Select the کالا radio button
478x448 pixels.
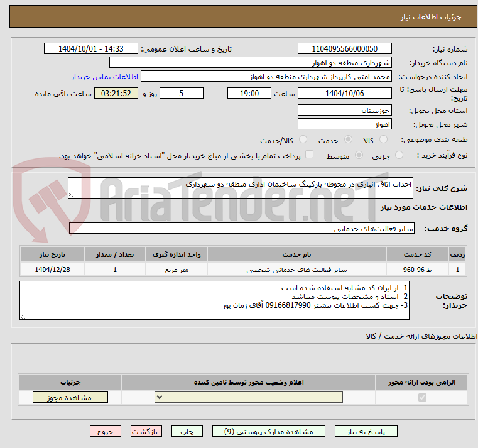[x=383, y=139]
